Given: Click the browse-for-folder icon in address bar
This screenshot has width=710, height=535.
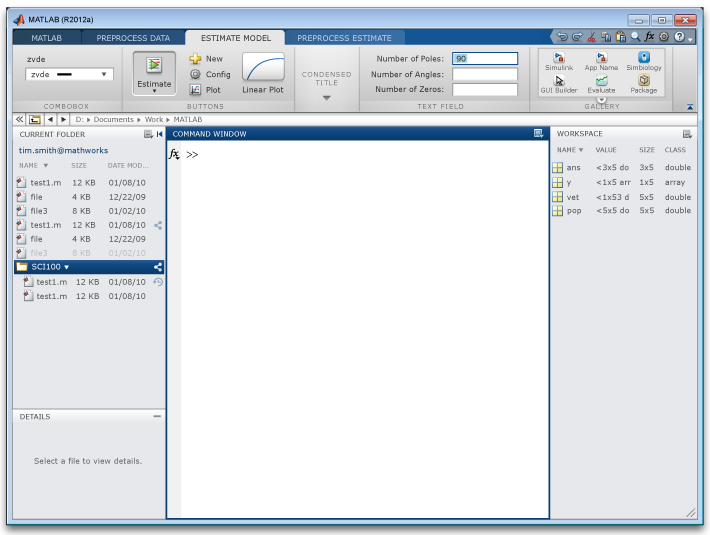Looking at the screenshot, I should tap(35, 119).
